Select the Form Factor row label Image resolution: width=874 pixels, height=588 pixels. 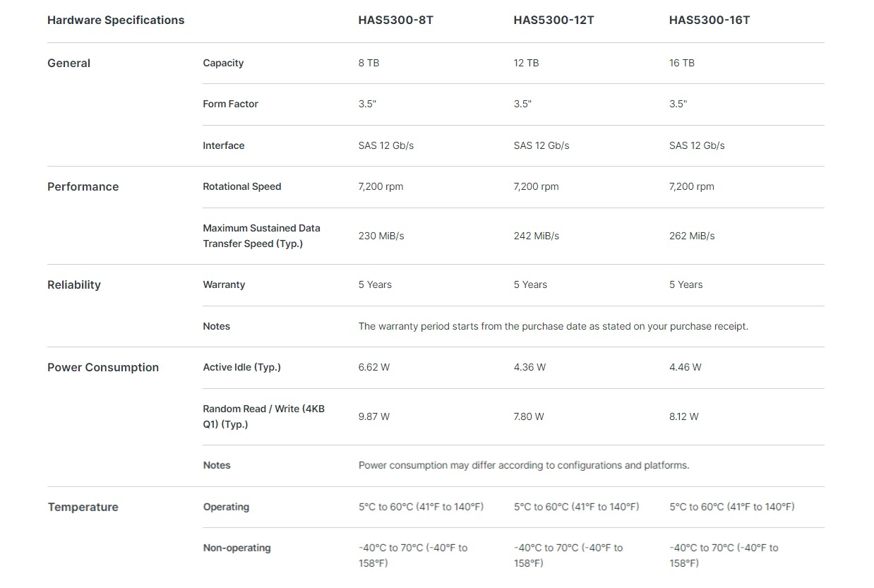[x=230, y=104]
